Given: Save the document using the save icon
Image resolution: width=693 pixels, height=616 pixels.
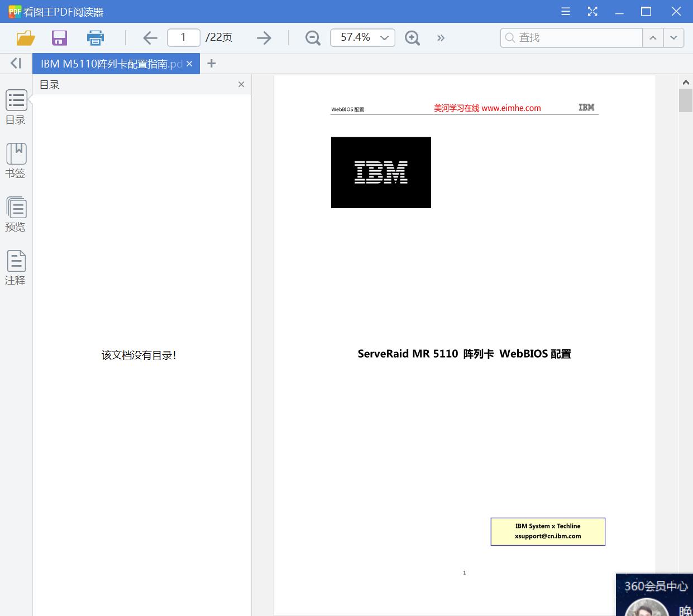Looking at the screenshot, I should (59, 37).
